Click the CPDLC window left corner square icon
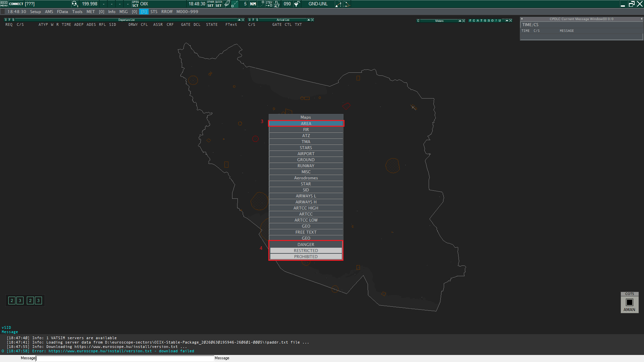 coord(522,19)
